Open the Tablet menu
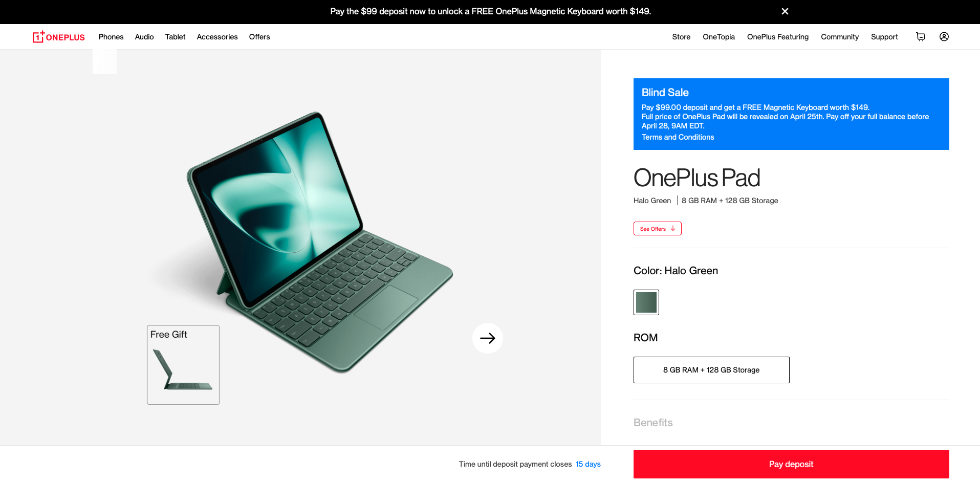The image size is (980, 481). coord(175,37)
